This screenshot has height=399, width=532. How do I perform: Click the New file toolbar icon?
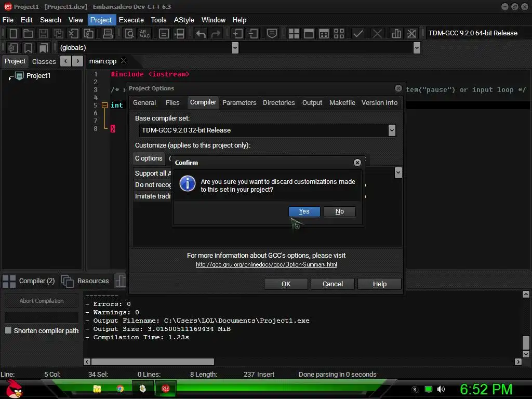pyautogui.click(x=13, y=33)
